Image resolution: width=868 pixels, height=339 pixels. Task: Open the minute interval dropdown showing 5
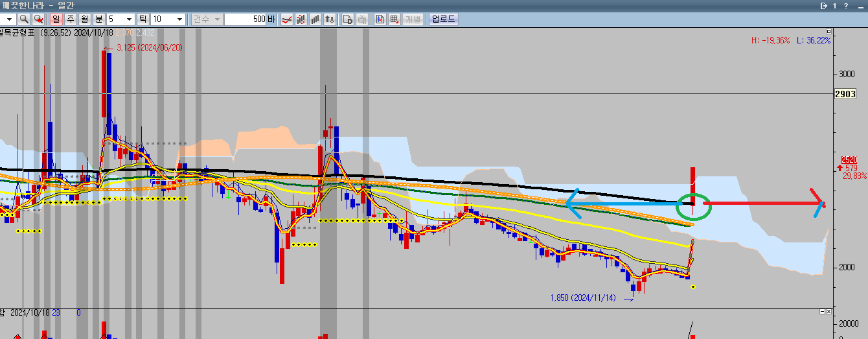(x=130, y=19)
